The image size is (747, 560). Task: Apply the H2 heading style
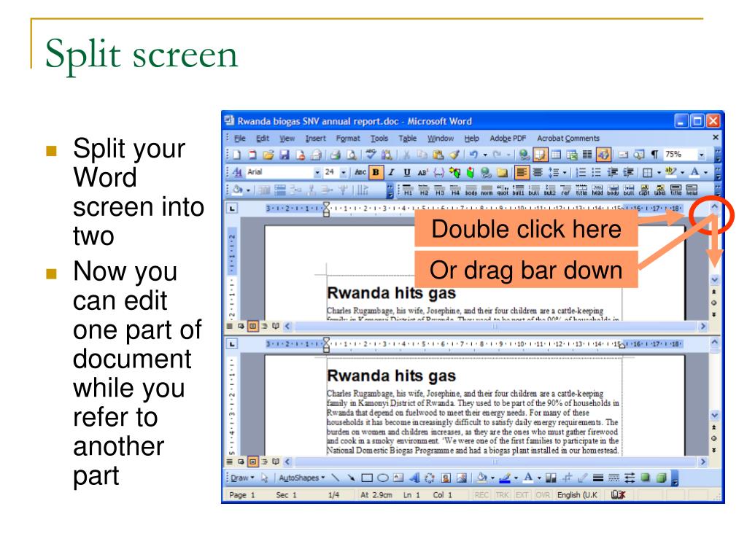click(424, 190)
